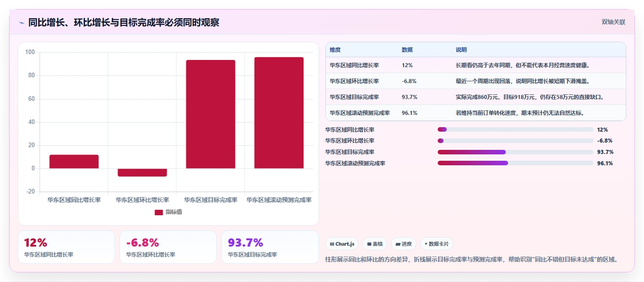Click the description starting 柱形展示同比和环比的方向差异
644x282 pixels.
[x=473, y=259]
